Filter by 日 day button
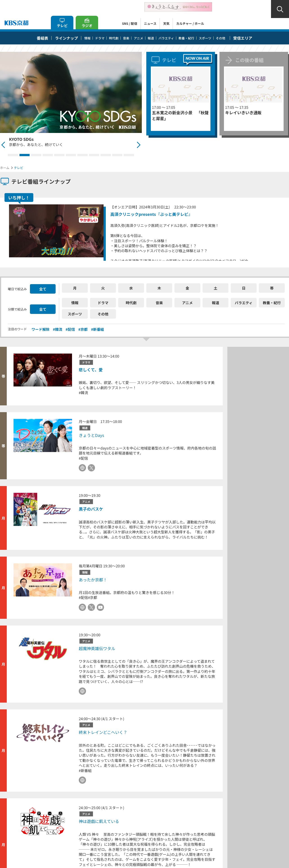The width and height of the screenshot is (289, 868). point(244,288)
